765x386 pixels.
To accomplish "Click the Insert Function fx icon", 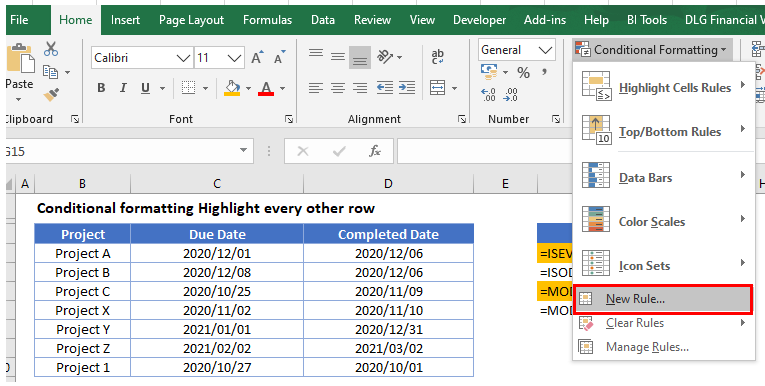I will coord(375,151).
